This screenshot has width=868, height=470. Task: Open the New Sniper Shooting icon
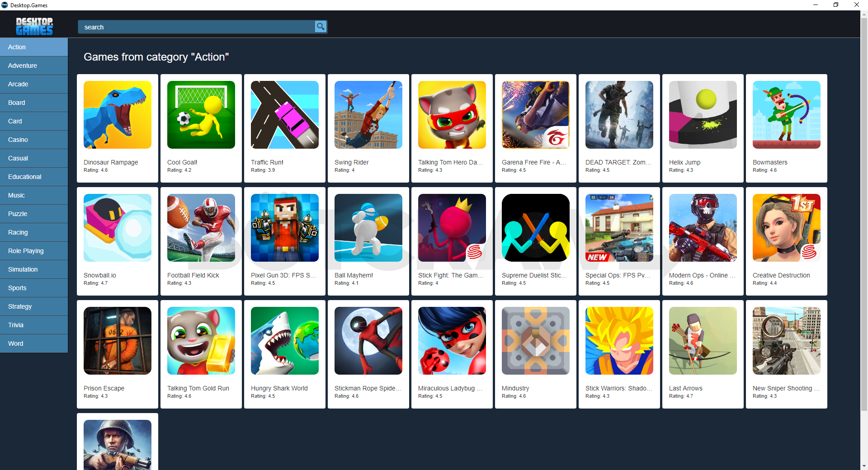[x=787, y=341]
